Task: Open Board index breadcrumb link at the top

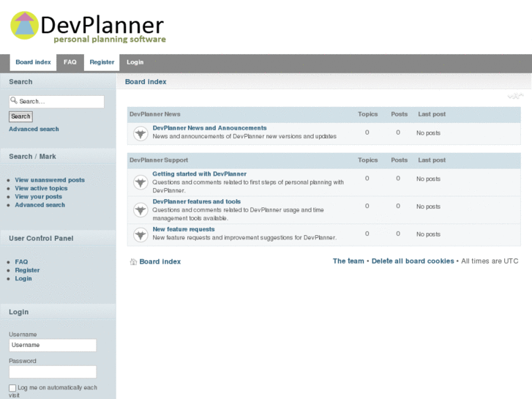Action: tap(146, 82)
